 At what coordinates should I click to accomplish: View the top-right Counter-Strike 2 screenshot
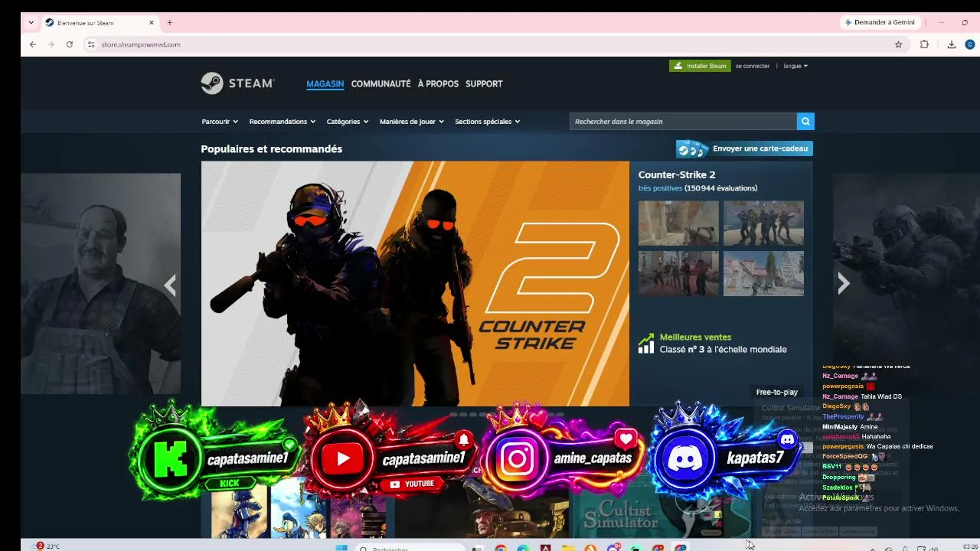(763, 223)
